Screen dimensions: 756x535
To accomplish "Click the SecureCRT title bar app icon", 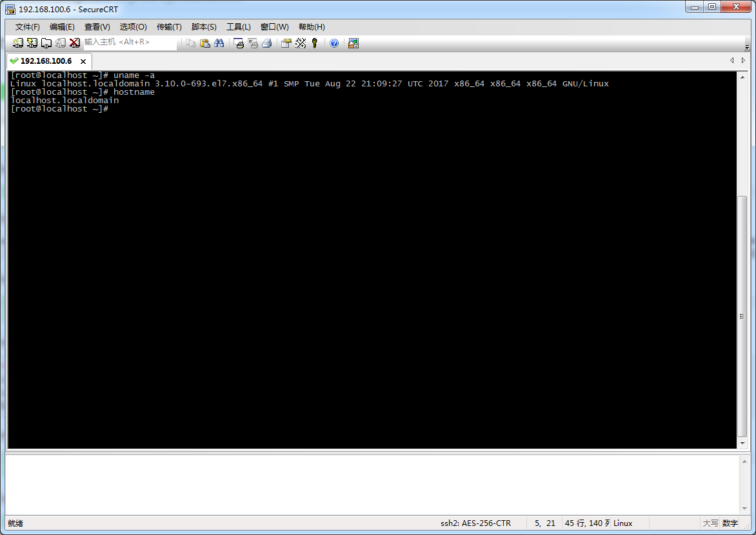I will tap(10, 9).
